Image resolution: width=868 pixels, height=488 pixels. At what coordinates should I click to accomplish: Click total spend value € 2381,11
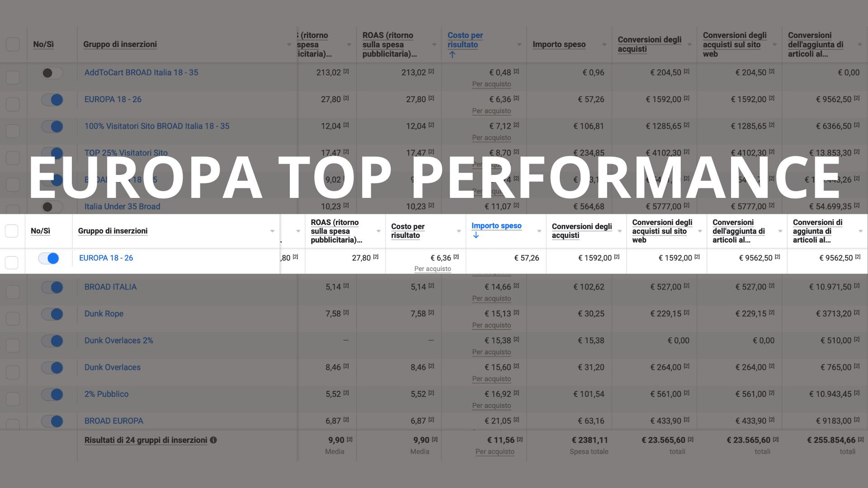click(590, 440)
